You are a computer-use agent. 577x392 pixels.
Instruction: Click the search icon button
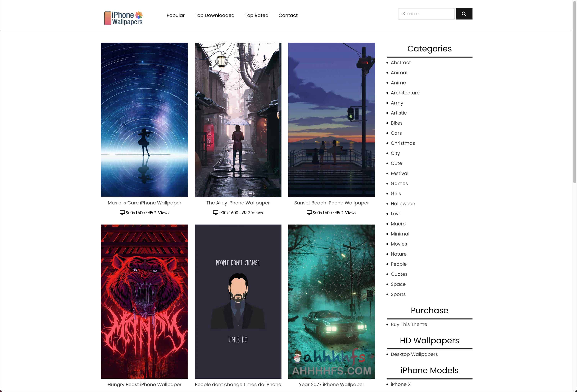[464, 14]
